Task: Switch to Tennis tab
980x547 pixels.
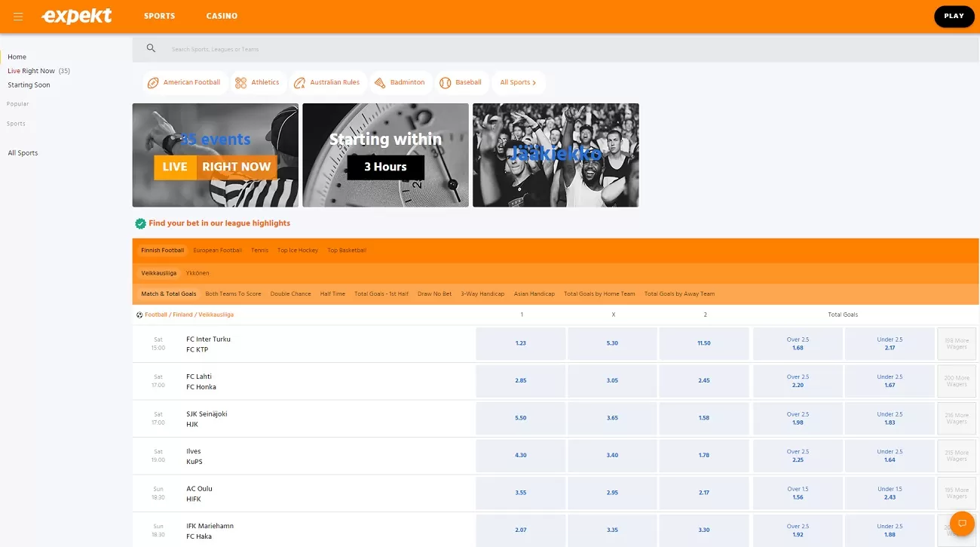Action: [x=259, y=250]
